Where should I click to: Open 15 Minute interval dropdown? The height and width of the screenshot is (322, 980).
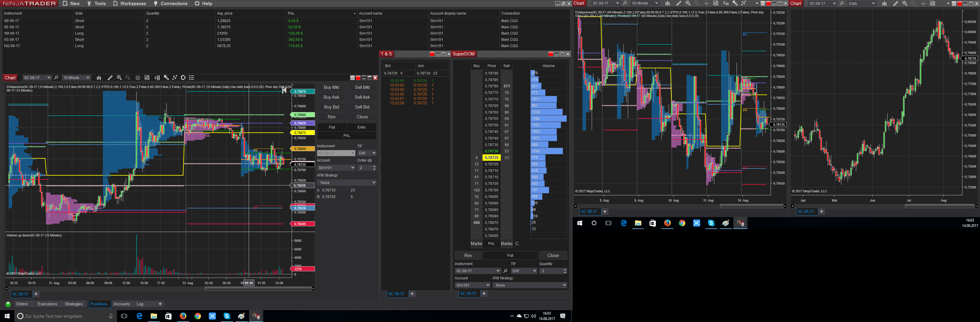[76, 78]
